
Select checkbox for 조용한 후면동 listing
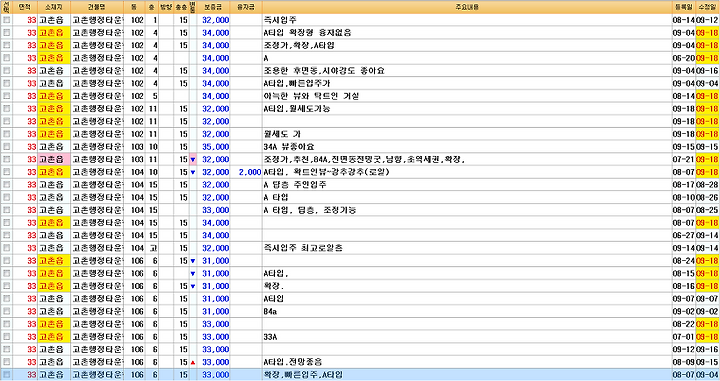tap(6, 71)
